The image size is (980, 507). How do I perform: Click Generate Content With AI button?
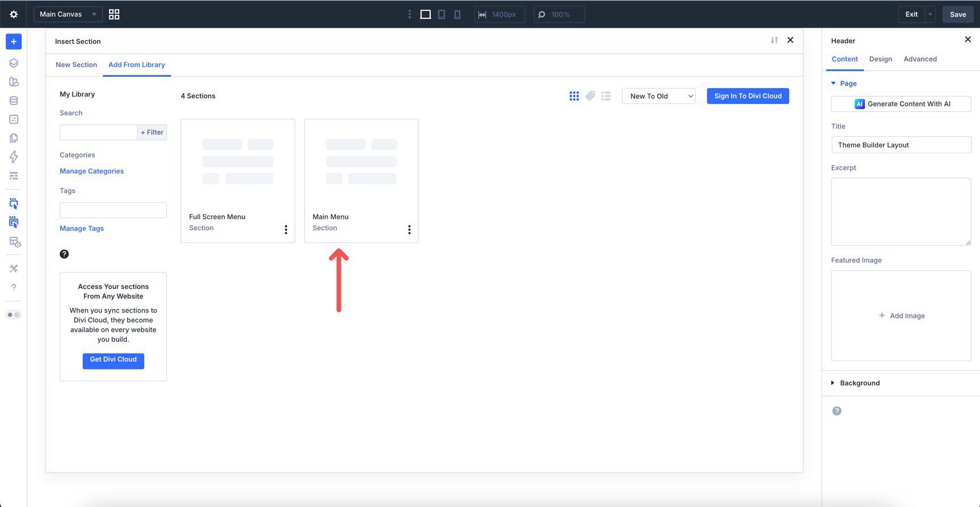[x=901, y=104]
